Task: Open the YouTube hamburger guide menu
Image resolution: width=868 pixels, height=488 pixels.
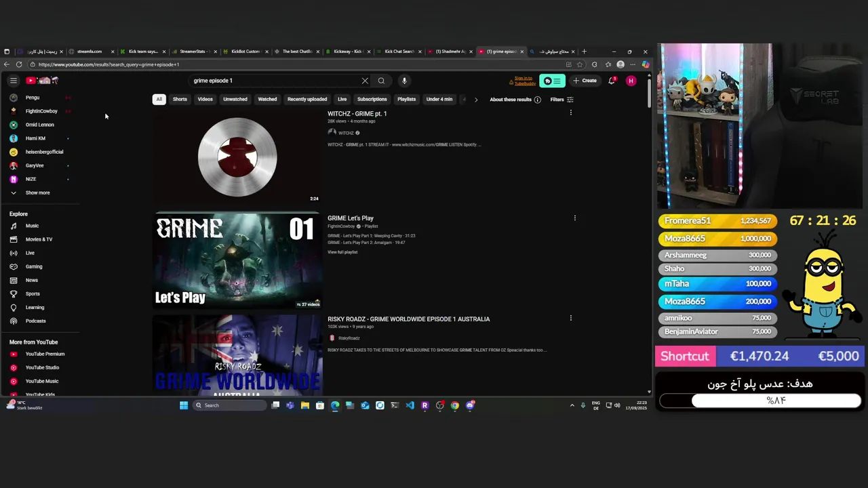Action: pos(13,81)
